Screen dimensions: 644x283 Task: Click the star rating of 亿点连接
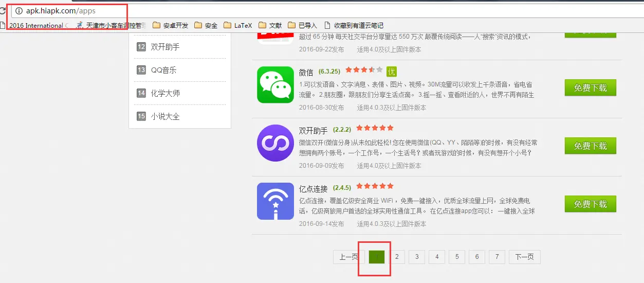[x=375, y=186]
